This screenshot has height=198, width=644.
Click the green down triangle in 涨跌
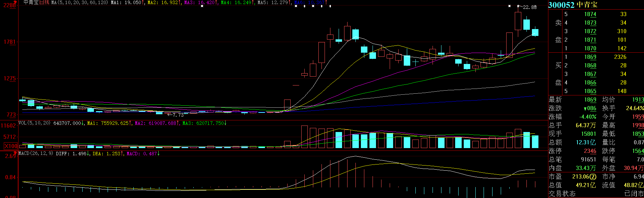click(x=585, y=109)
